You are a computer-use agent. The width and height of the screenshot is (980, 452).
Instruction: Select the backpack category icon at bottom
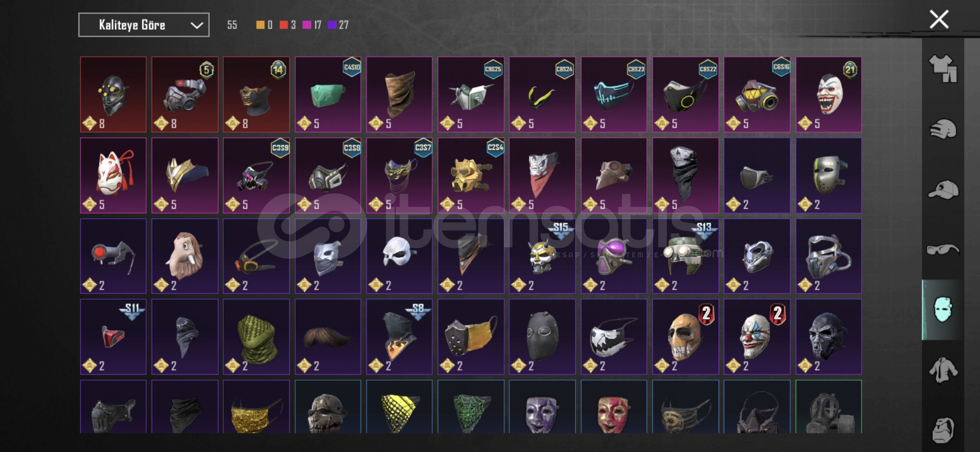pyautogui.click(x=943, y=430)
